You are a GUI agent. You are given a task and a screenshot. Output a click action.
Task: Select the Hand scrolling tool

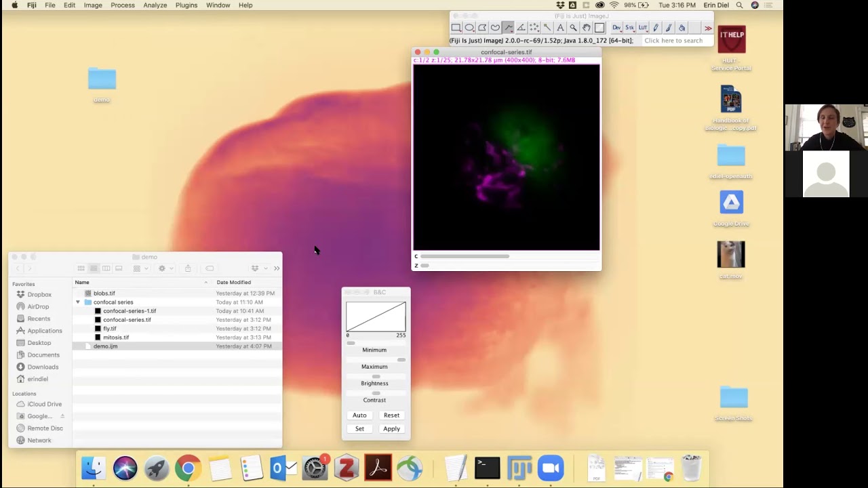click(x=587, y=28)
